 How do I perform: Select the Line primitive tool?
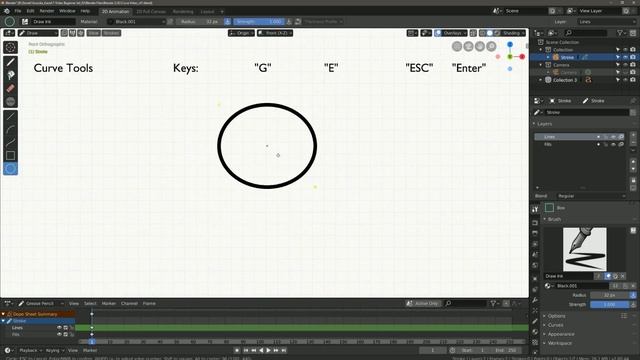click(x=11, y=116)
